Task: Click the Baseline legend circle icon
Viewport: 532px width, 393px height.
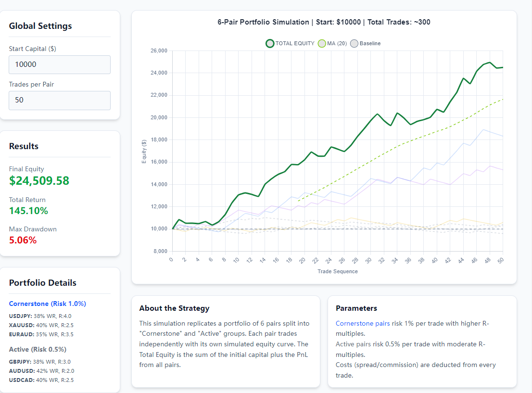Action: 355,44
